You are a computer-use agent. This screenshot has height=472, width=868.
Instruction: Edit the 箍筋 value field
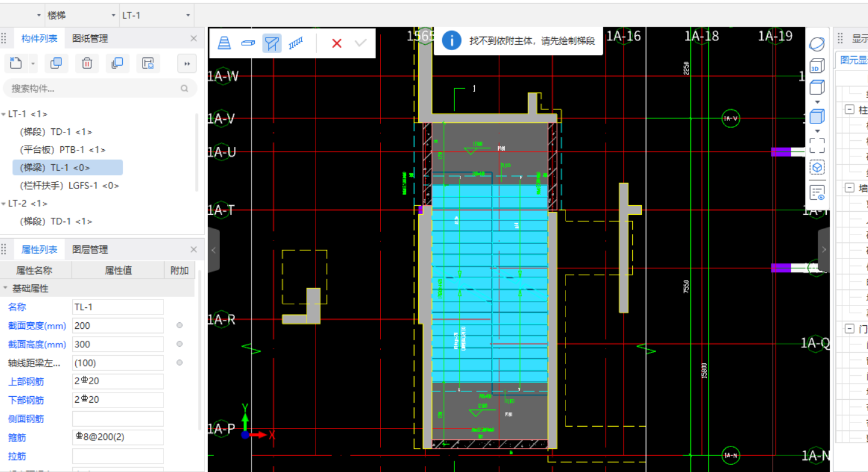(118, 437)
